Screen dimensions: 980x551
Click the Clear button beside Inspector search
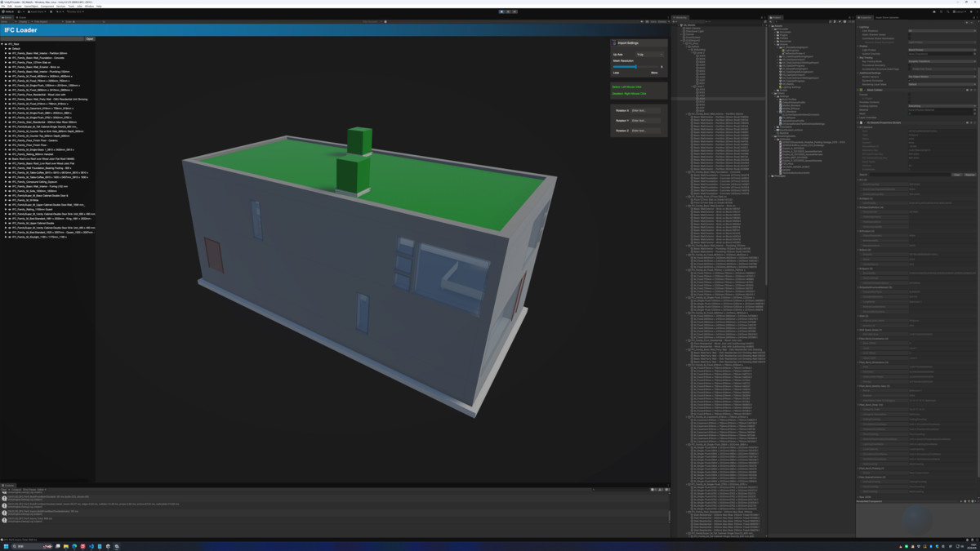coord(957,175)
